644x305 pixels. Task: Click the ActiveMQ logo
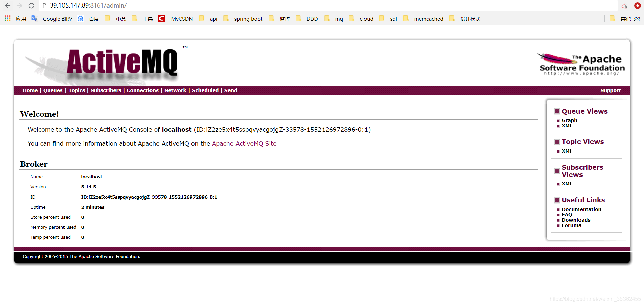point(106,66)
